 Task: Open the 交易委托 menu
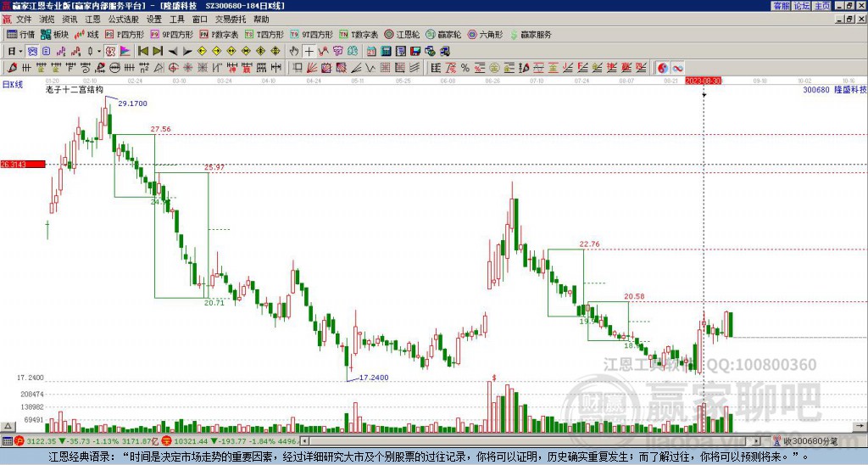pos(231,20)
